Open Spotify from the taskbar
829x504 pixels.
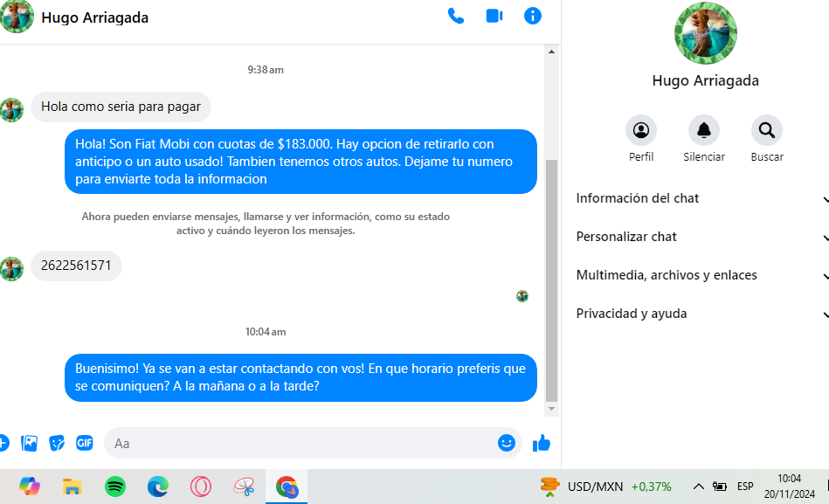tap(115, 487)
